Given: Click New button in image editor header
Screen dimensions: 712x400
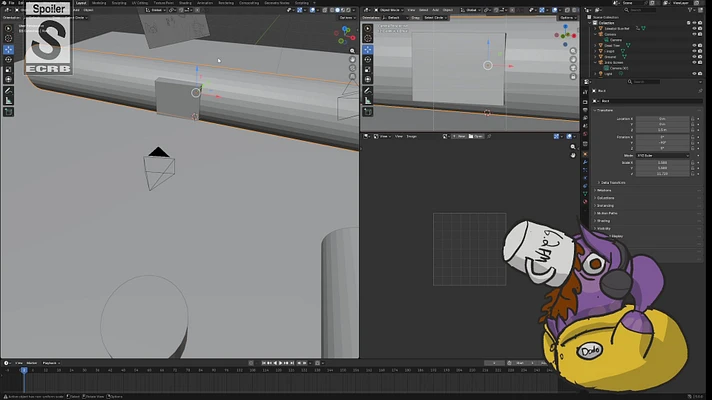Looking at the screenshot, I should [x=460, y=136].
